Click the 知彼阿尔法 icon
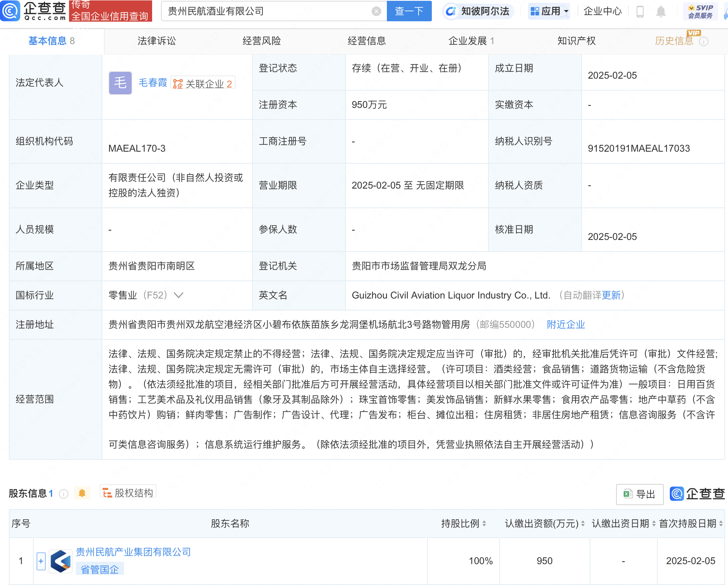Image resolution: width=728 pixels, height=585 pixels. click(452, 11)
